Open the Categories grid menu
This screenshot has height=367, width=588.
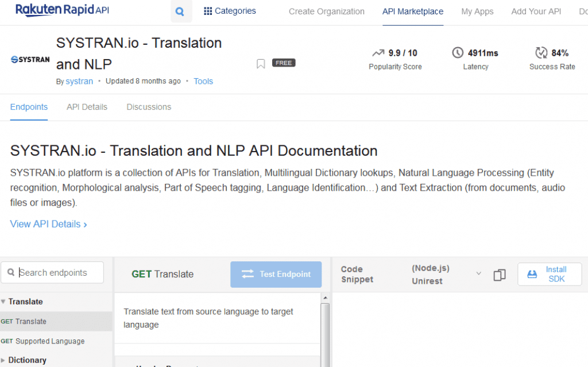point(230,11)
